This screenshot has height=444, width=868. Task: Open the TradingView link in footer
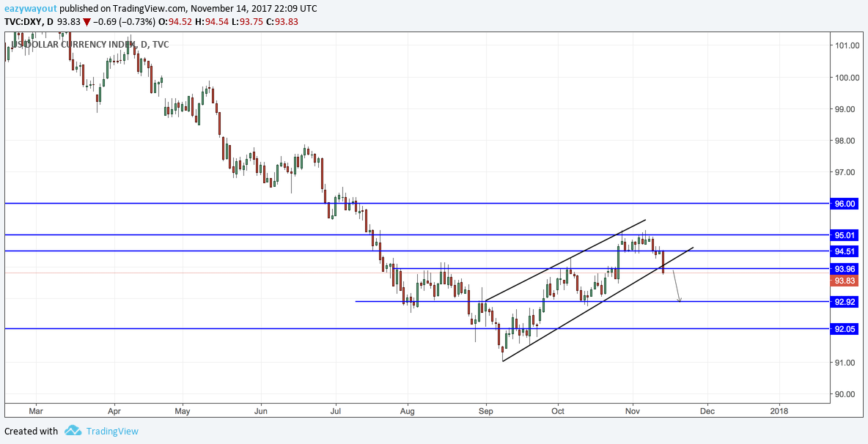tap(112, 431)
